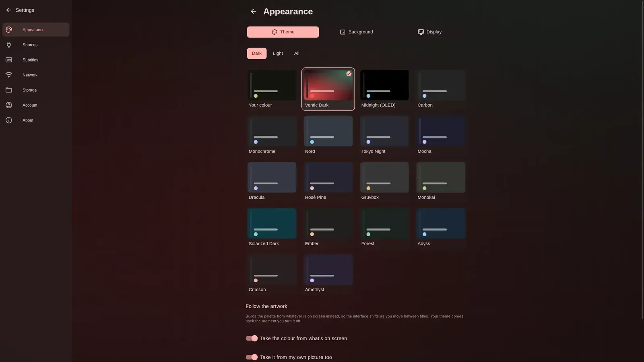644x362 pixels.
Task: Click the palette icon in the sidebar Appearance row
Action: (x=9, y=30)
